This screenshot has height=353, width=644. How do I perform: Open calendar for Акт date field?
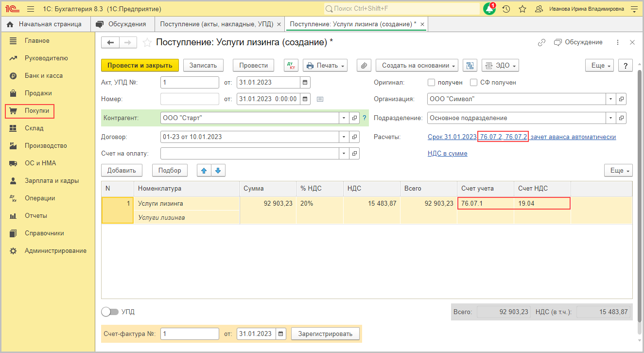305,83
